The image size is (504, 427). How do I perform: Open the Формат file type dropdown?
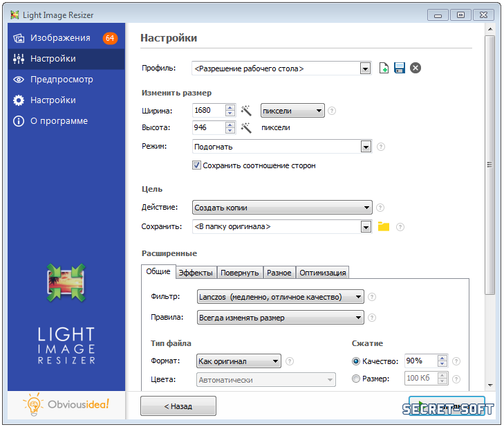[x=239, y=361]
